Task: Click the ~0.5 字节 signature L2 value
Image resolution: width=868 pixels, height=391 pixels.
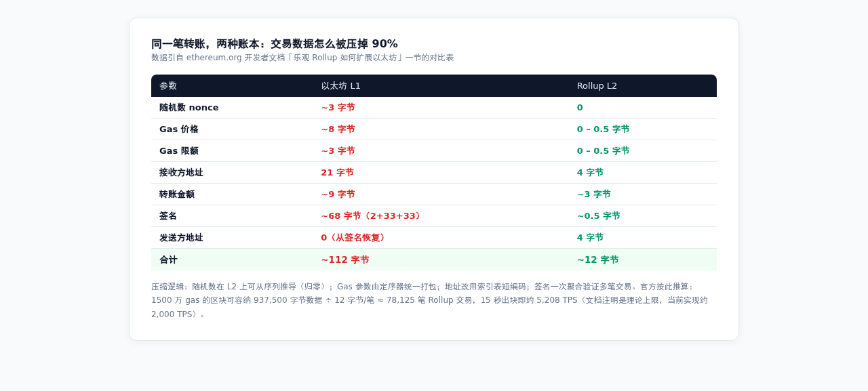Action: click(598, 216)
